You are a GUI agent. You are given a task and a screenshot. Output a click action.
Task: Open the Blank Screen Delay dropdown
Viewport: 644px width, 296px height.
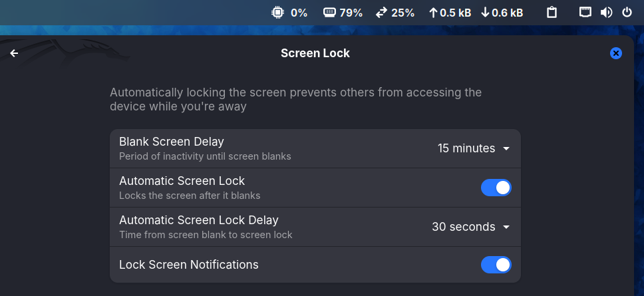pyautogui.click(x=473, y=148)
